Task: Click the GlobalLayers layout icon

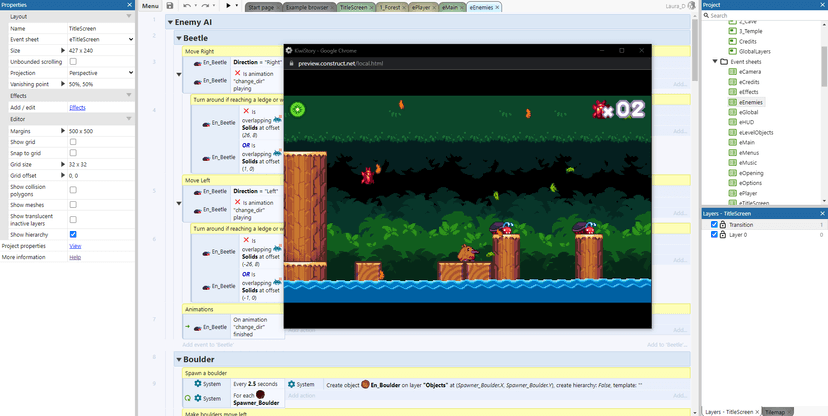Action: (732, 51)
